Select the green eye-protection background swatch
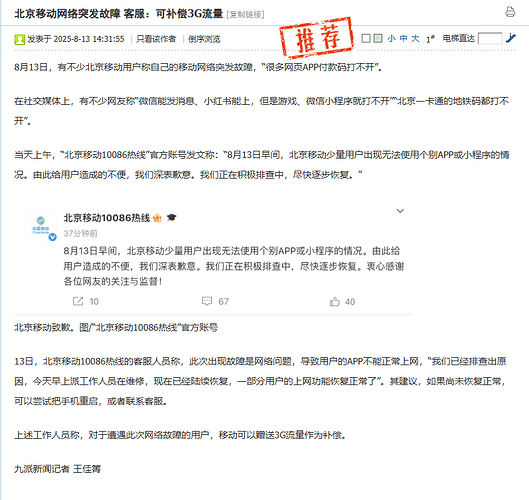The image size is (529, 500). click(x=378, y=38)
